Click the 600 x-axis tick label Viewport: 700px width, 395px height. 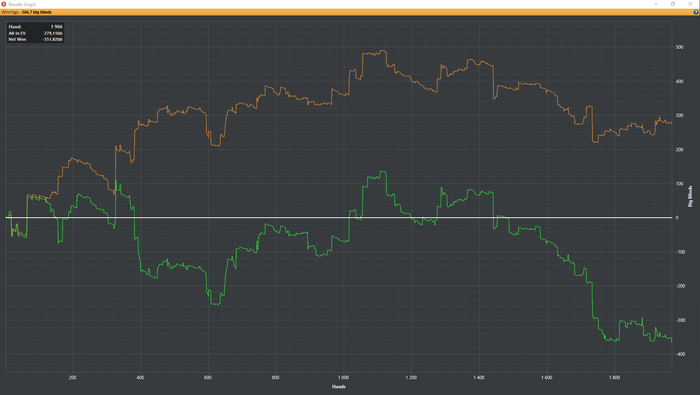(208, 378)
